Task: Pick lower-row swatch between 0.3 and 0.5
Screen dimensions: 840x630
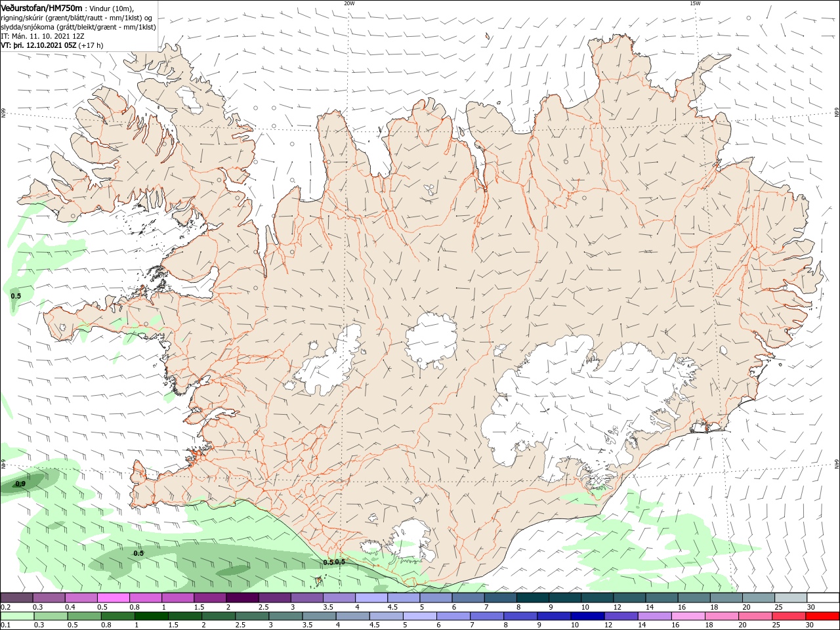Action: point(51,616)
